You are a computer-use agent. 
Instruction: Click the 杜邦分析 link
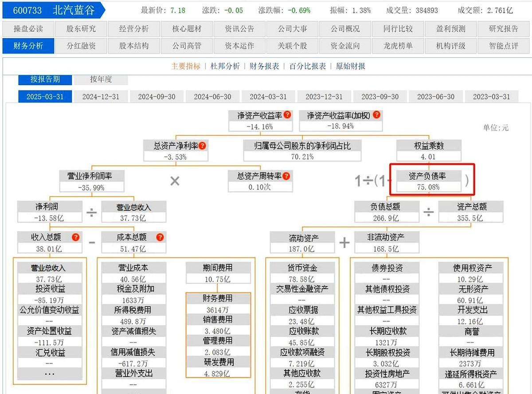[x=225, y=66]
